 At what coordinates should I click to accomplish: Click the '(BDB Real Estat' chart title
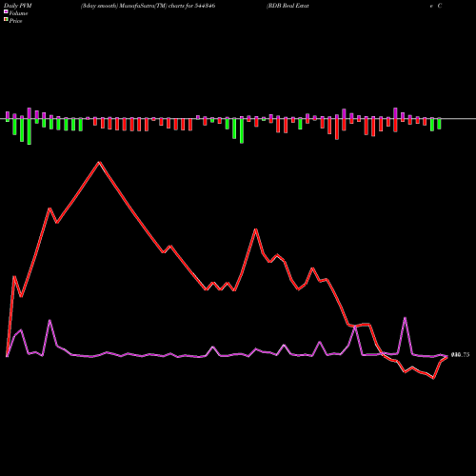coord(288,6)
